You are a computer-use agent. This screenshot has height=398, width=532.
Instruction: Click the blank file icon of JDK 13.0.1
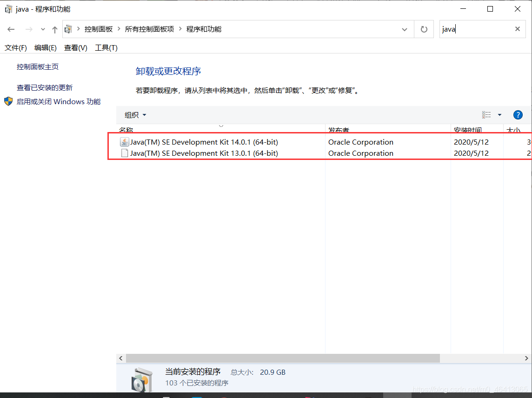pyautogui.click(x=125, y=153)
